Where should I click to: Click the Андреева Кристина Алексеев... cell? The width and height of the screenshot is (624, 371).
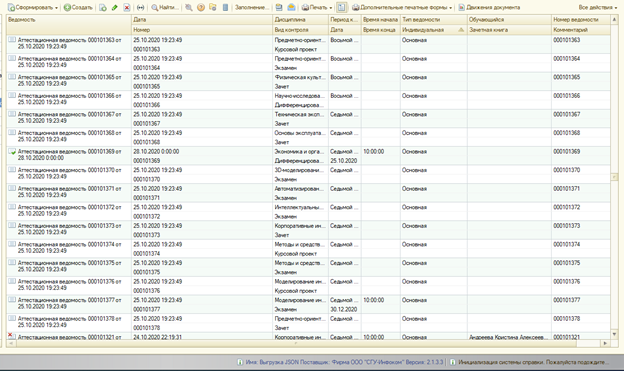pos(509,337)
